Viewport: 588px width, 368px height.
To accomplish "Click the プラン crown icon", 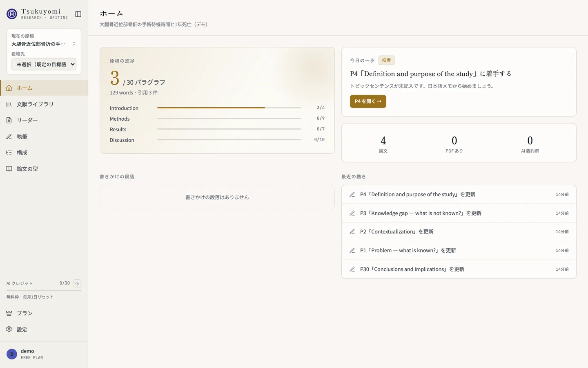I will pyautogui.click(x=9, y=313).
